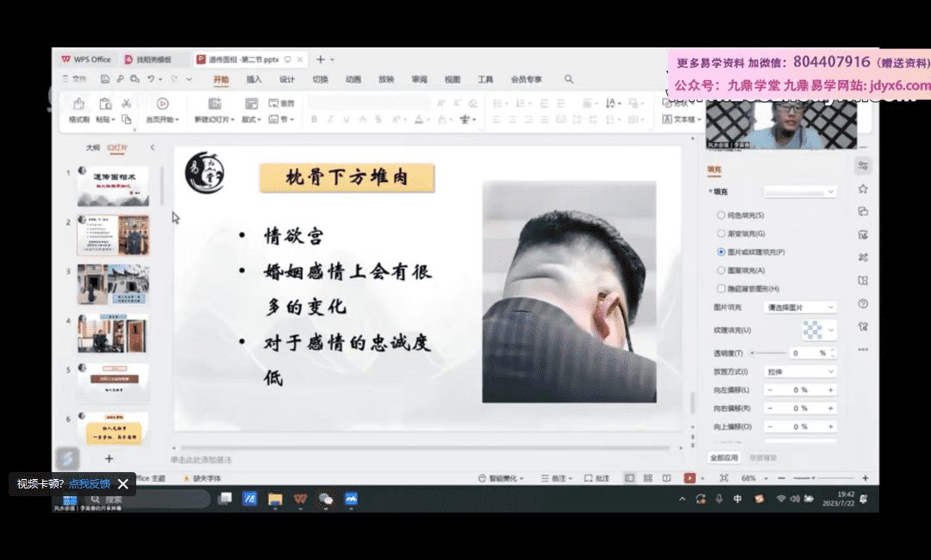
Task: Click the 全部应用 apply-to-all button
Action: tap(724, 457)
